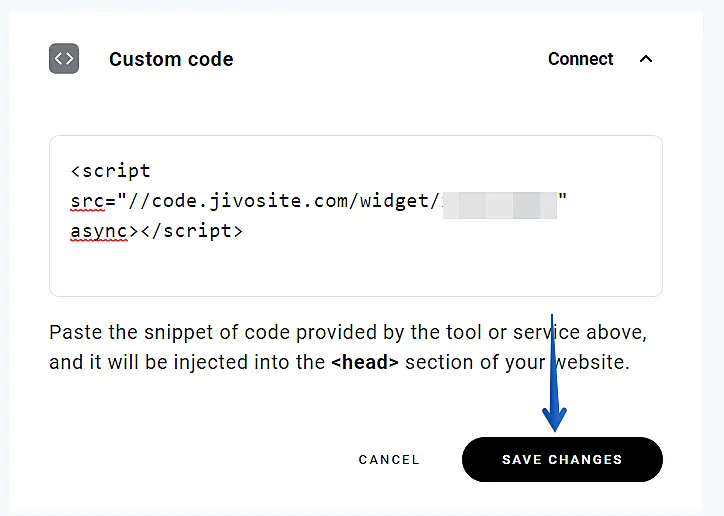The width and height of the screenshot is (724, 516).
Task: Click the bold <head> text in description
Action: pyautogui.click(x=365, y=362)
